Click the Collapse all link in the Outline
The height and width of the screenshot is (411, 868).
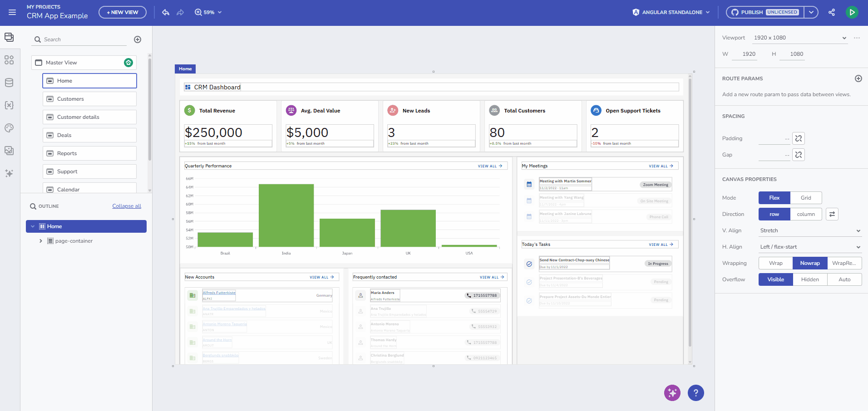126,205
